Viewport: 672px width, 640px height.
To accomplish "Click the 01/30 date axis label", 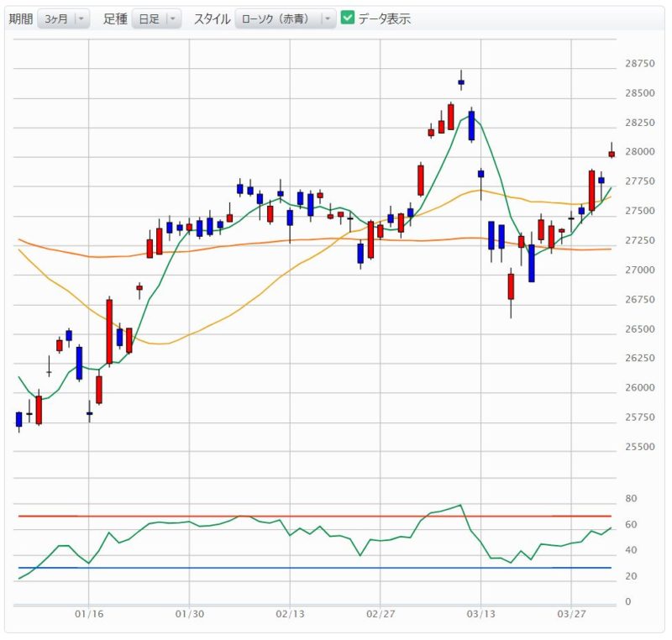I will (190, 614).
